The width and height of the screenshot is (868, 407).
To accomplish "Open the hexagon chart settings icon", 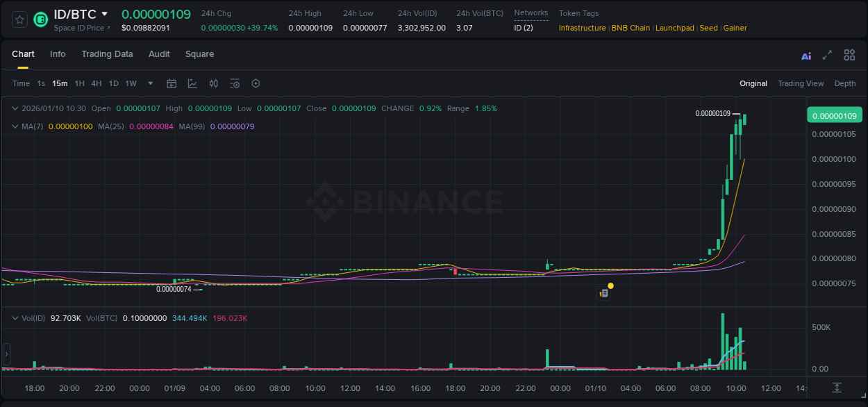I will [256, 83].
